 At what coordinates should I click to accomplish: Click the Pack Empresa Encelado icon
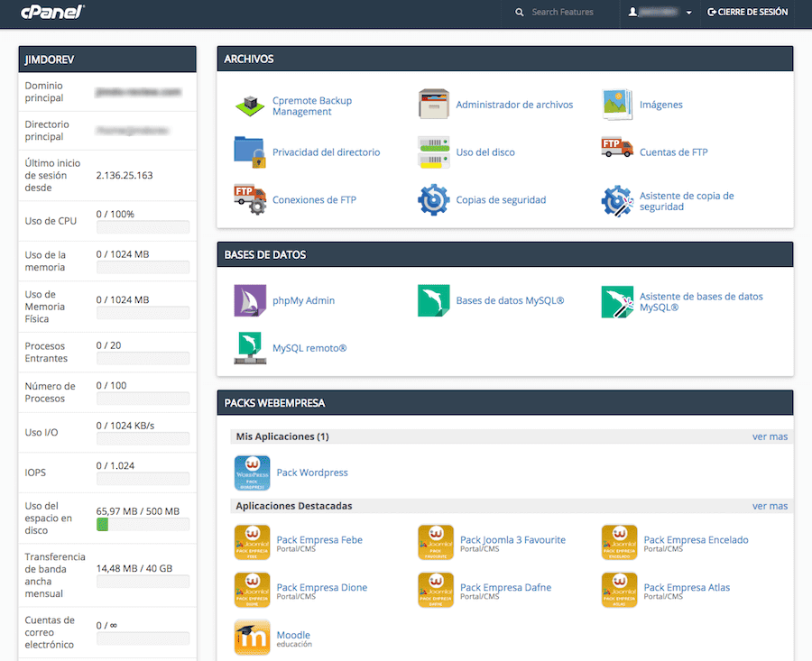click(x=619, y=542)
